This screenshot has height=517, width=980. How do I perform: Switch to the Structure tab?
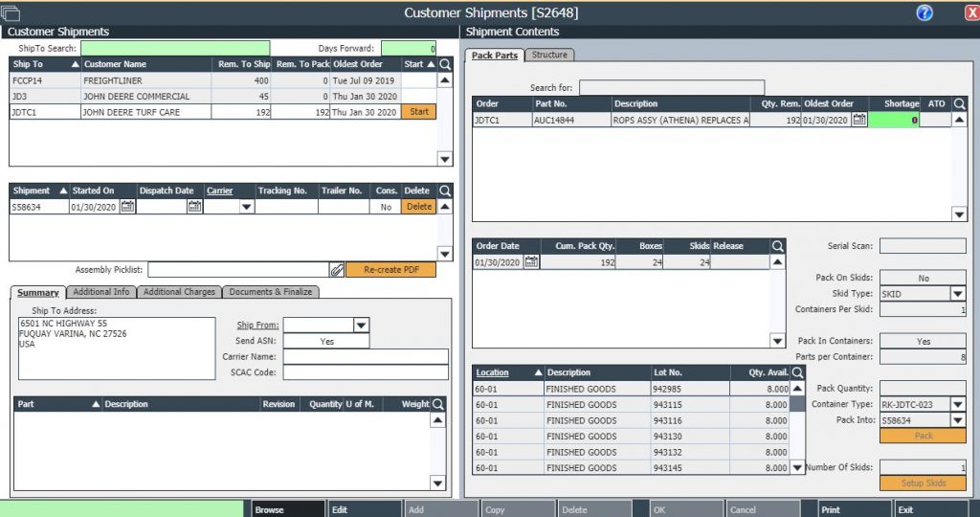pos(549,55)
